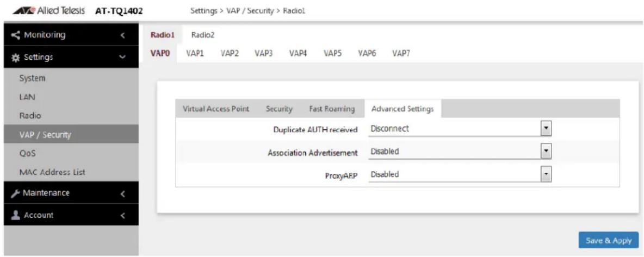The image size is (644, 257).
Task: Click the ProxyARP dropdown arrow
Action: point(546,175)
